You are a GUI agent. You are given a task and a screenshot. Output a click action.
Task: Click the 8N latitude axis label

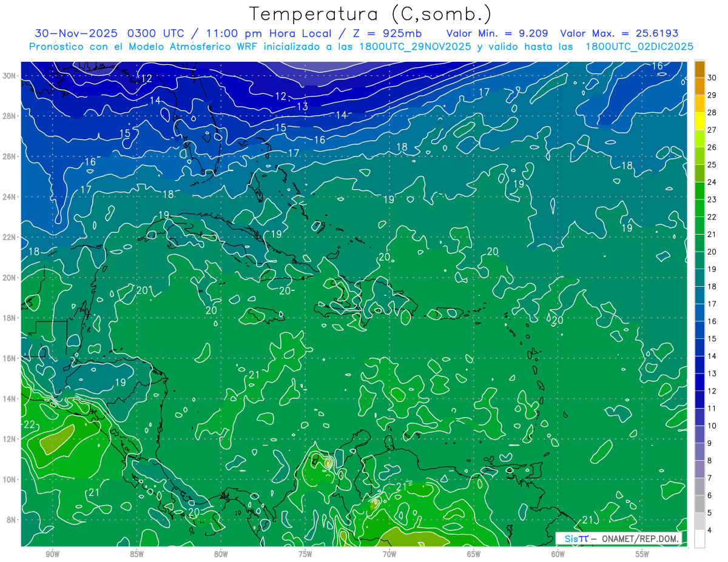12,520
